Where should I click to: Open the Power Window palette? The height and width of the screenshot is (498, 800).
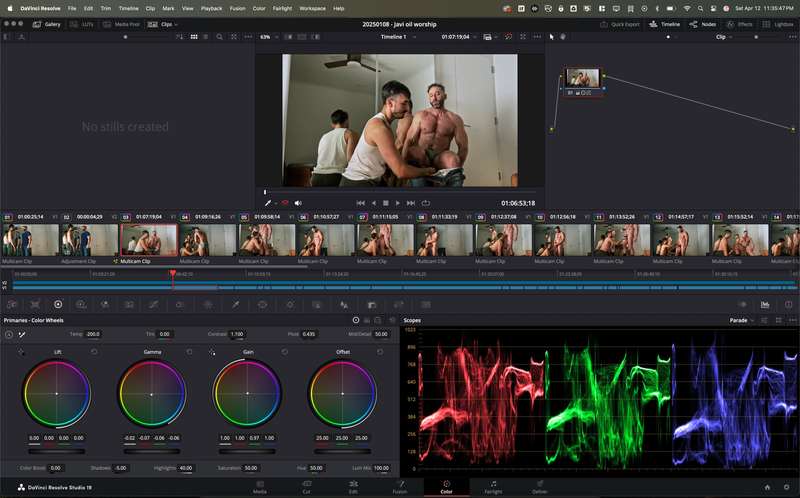point(262,305)
